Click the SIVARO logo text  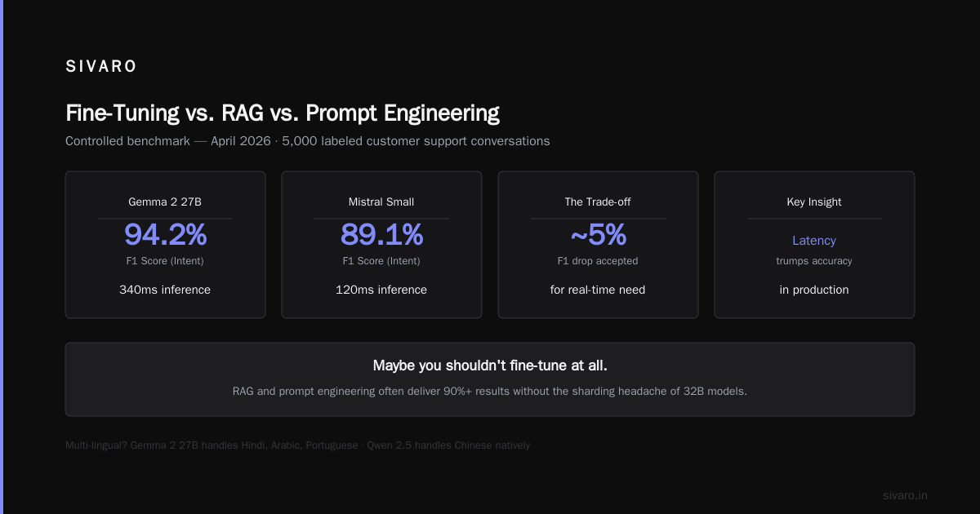pos(101,67)
